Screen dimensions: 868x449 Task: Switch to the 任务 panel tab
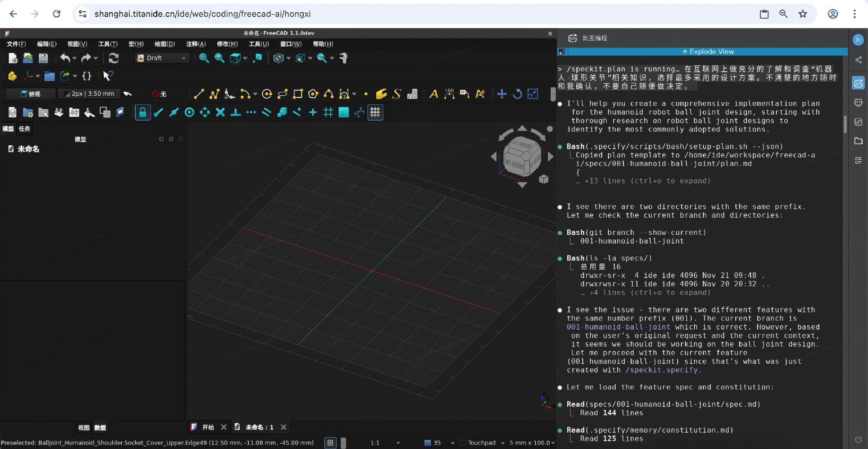(24, 129)
